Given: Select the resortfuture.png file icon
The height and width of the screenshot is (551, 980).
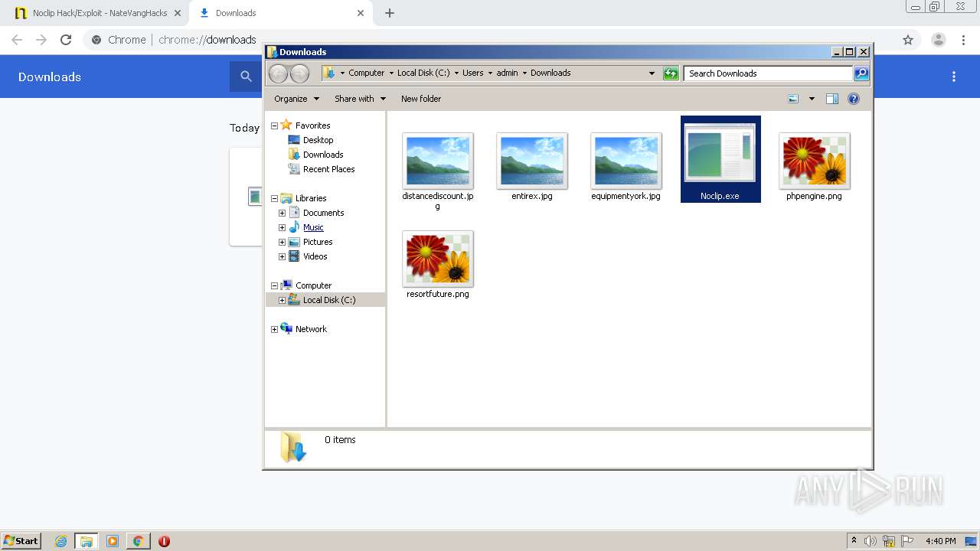Looking at the screenshot, I should (x=438, y=259).
